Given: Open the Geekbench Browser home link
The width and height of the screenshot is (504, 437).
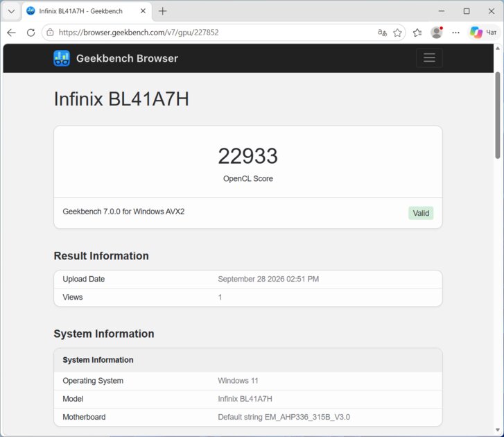Looking at the screenshot, I should click(127, 58).
